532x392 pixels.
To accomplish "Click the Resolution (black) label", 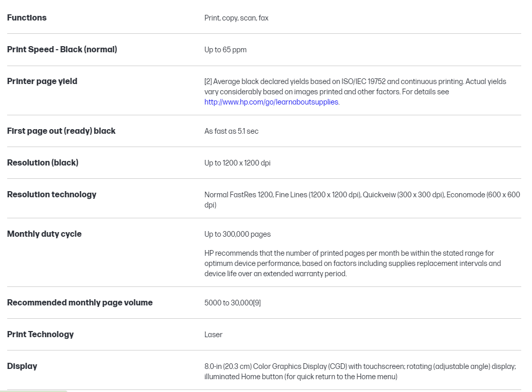I will click(x=43, y=163).
